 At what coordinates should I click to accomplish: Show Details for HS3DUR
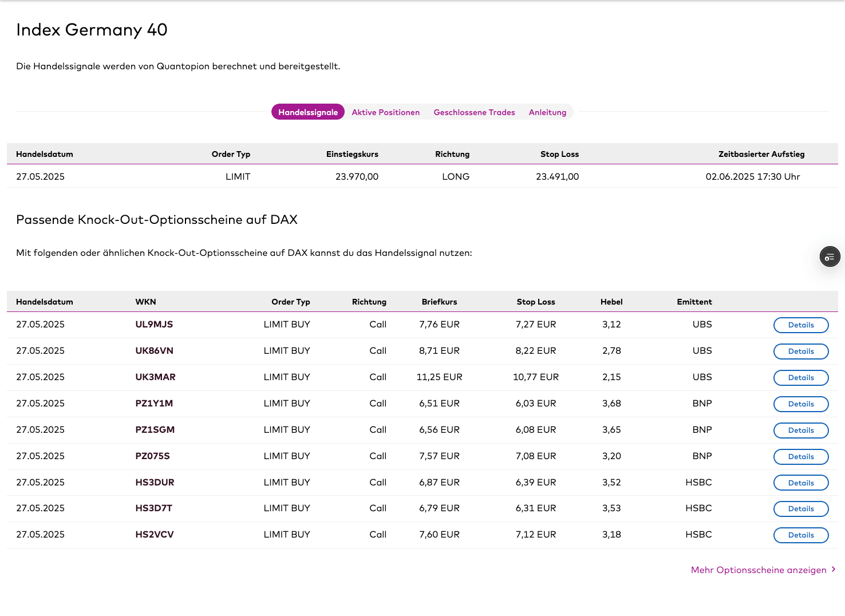801,483
